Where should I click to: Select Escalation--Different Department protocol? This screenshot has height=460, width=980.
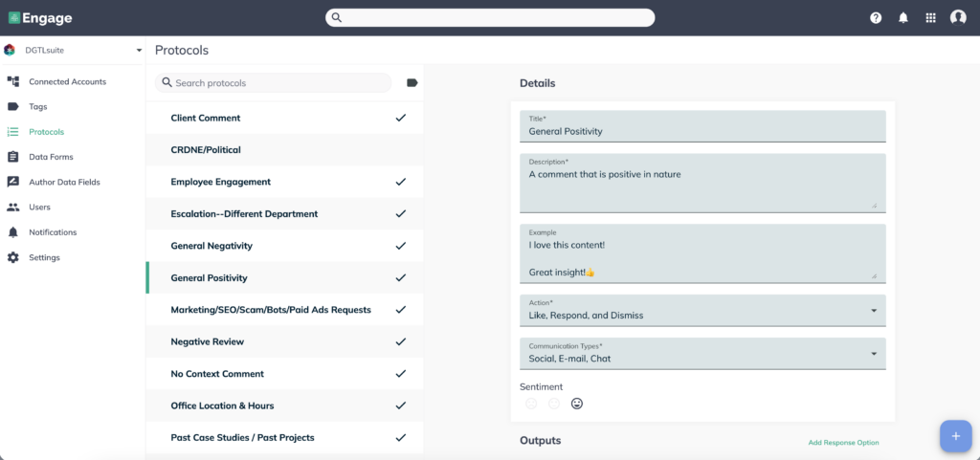pos(284,213)
